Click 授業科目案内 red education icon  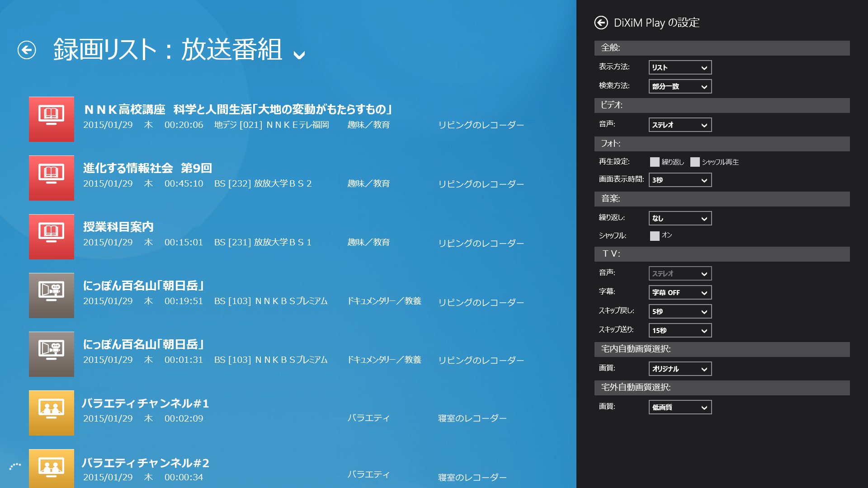tap(52, 237)
